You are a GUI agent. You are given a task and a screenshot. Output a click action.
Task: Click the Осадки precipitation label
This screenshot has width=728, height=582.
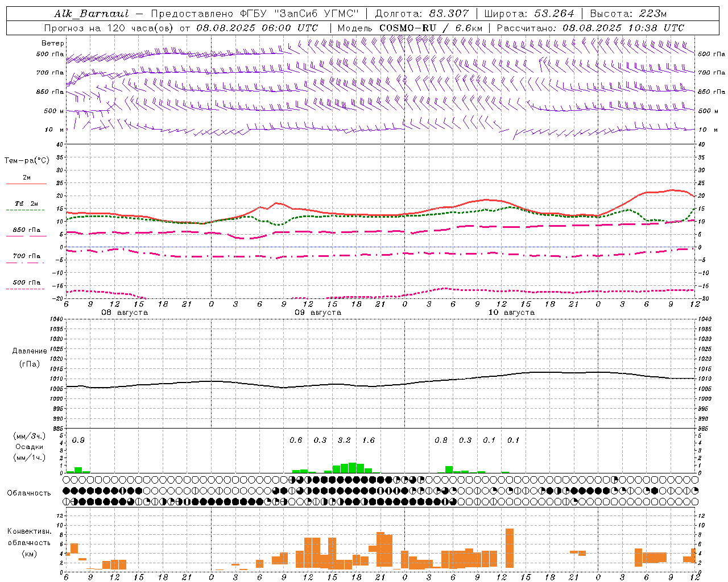pyautogui.click(x=30, y=447)
